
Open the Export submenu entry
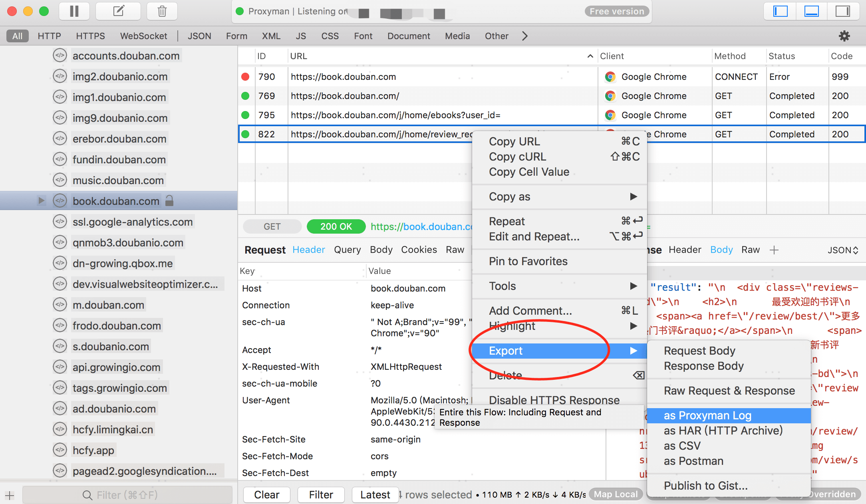pyautogui.click(x=559, y=351)
